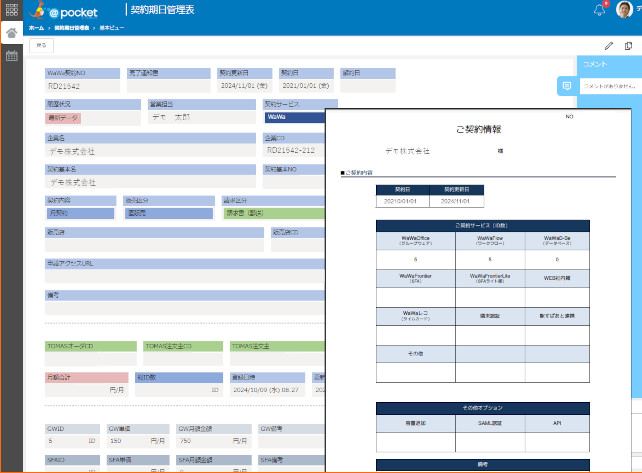This screenshot has width=642, height=473.
Task: Click the blue 月契約 tag
Action: tap(80, 213)
